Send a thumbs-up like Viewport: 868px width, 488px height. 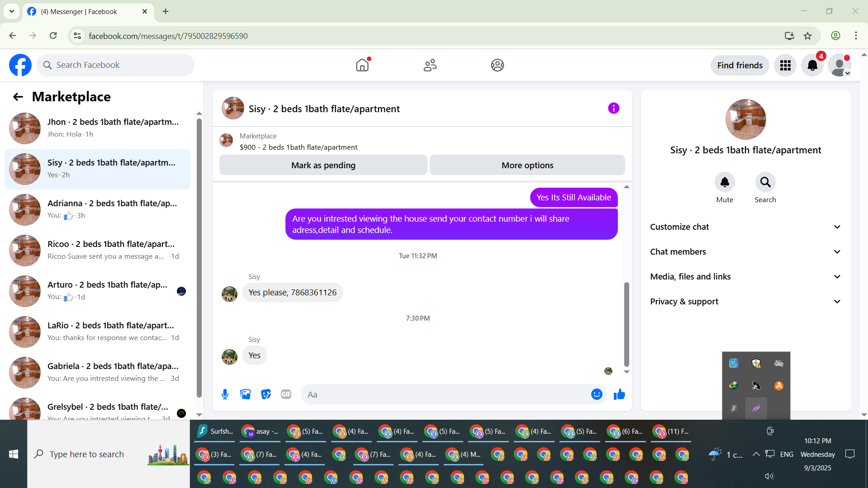point(619,394)
